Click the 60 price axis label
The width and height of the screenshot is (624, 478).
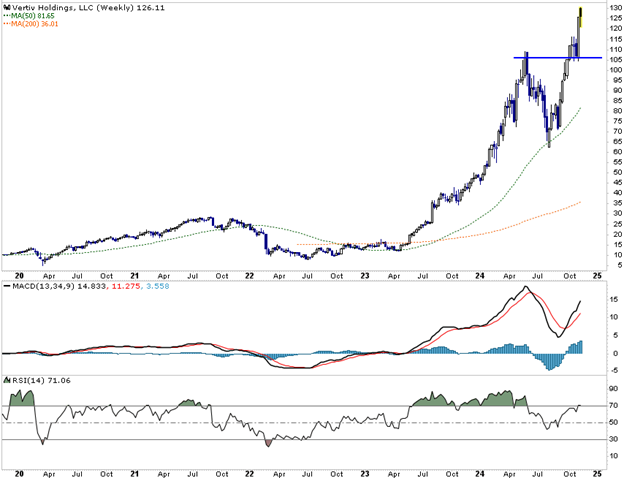tap(616, 152)
